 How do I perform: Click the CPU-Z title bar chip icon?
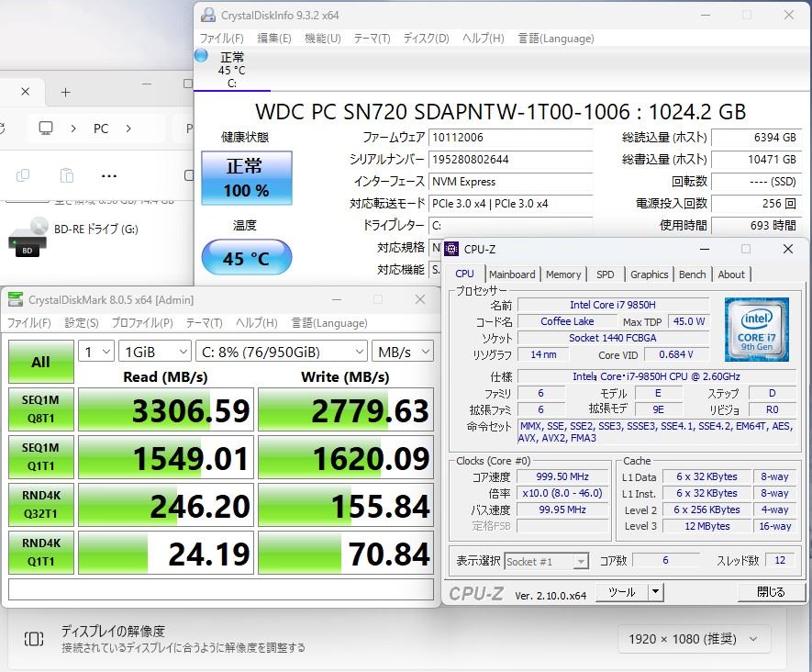coord(451,249)
